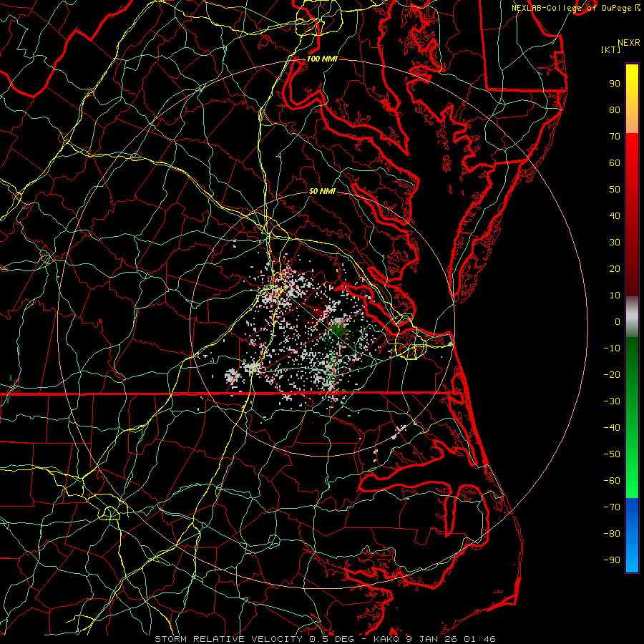Click the 40 value on the velocity scale
Screen dimensions: 644x644
[615, 216]
